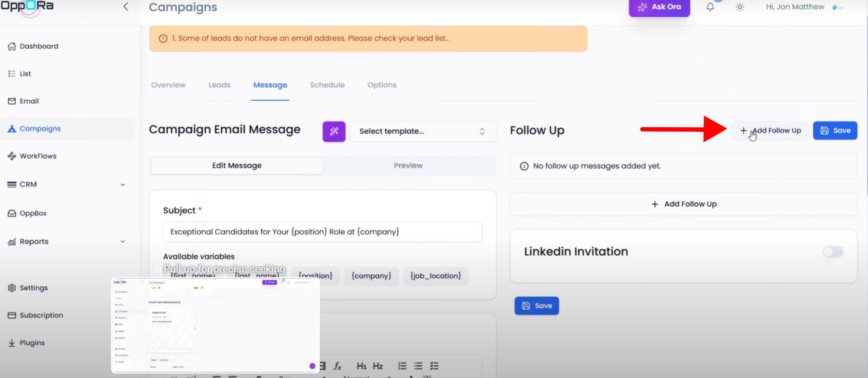The image size is (868, 378).
Task: Apply Heading 2 format icon
Action: (378, 366)
